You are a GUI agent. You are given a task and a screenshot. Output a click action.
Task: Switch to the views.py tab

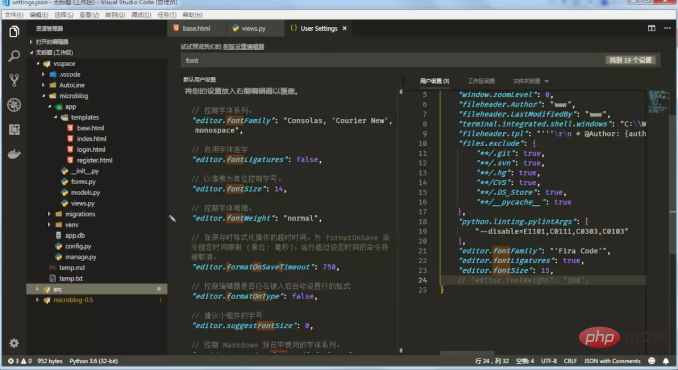254,29
